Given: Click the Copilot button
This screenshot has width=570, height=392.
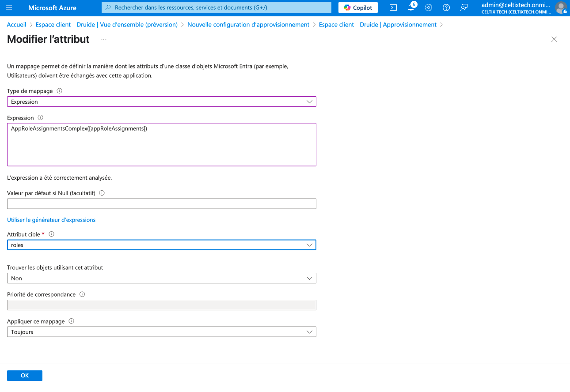Looking at the screenshot, I should click(358, 8).
